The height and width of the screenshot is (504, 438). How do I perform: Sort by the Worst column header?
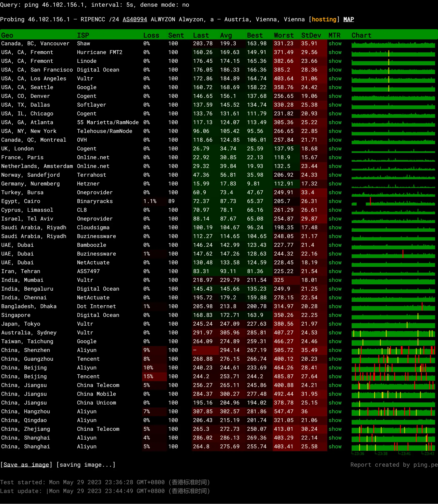pyautogui.click(x=284, y=35)
